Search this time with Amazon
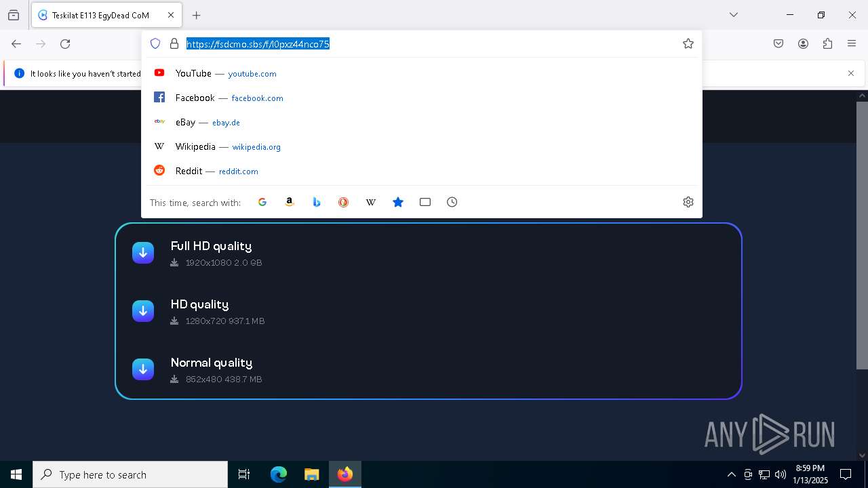 (290, 202)
